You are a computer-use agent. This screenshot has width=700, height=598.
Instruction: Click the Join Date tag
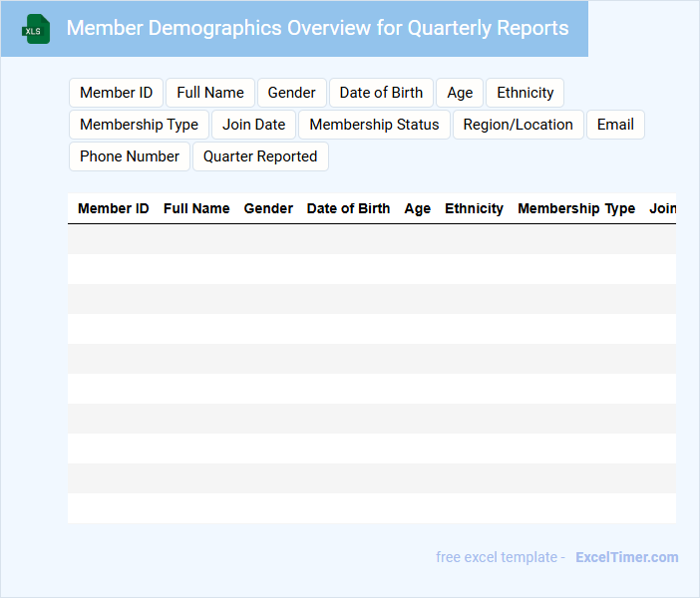[x=253, y=125]
